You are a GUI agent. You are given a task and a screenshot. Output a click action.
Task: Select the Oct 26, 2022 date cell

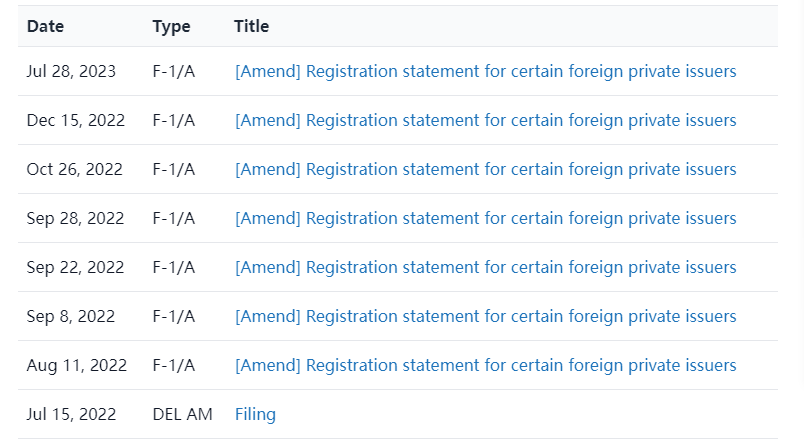(75, 169)
